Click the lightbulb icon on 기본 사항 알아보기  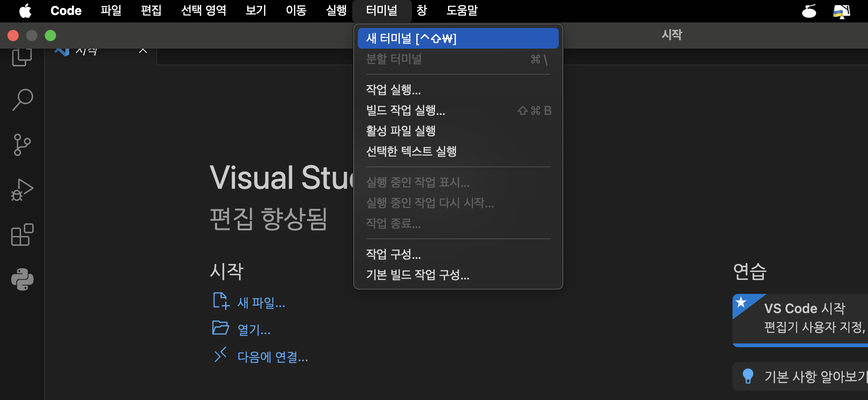tap(748, 376)
